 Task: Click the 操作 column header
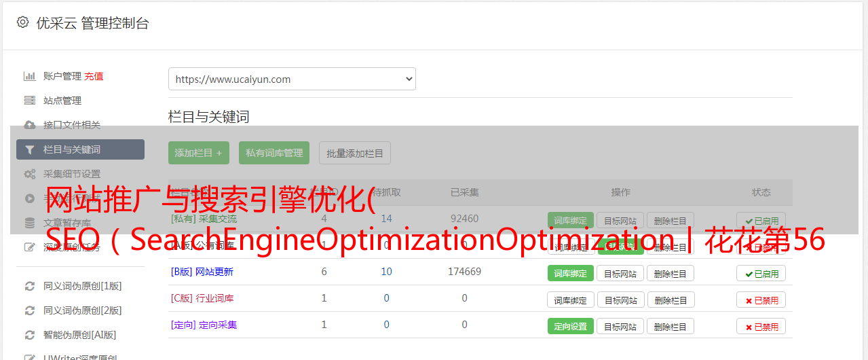pos(620,192)
